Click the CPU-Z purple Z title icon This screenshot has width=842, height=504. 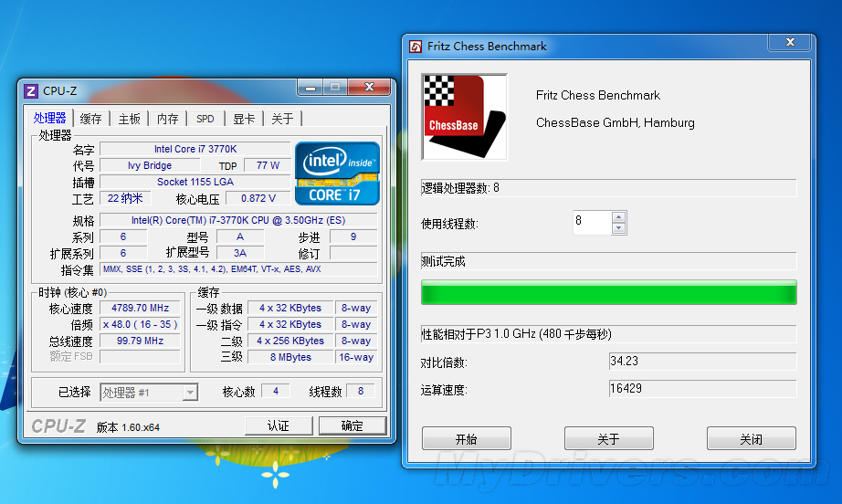[x=31, y=90]
